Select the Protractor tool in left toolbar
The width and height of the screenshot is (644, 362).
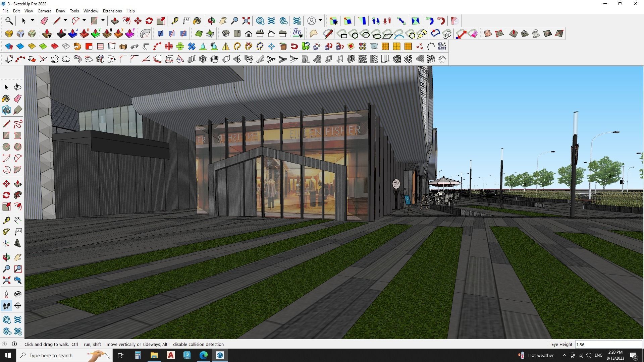click(6, 232)
